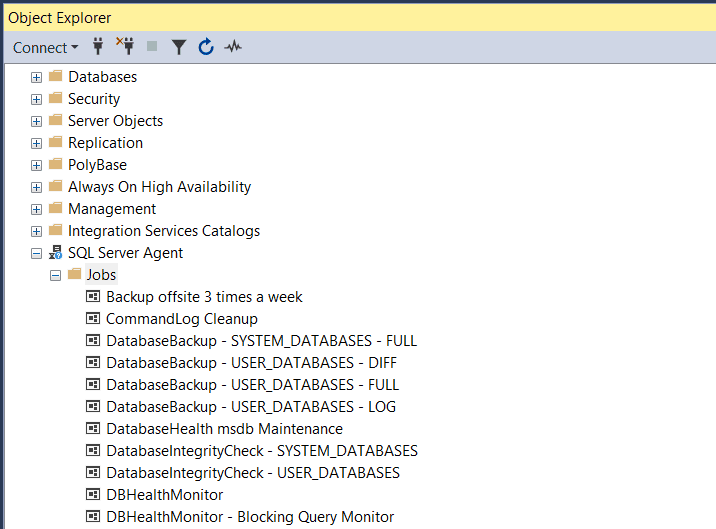Select the 'CommandLog Cleanup' job
716x529 pixels.
(x=182, y=319)
